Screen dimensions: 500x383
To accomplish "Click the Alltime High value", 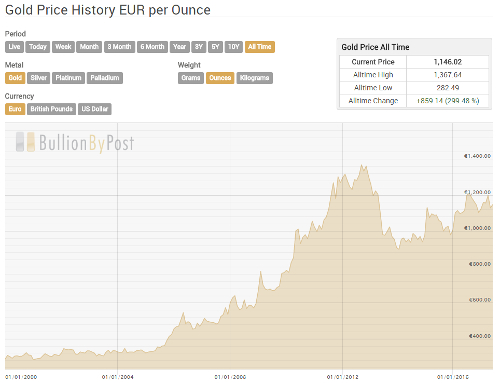I will (448, 75).
